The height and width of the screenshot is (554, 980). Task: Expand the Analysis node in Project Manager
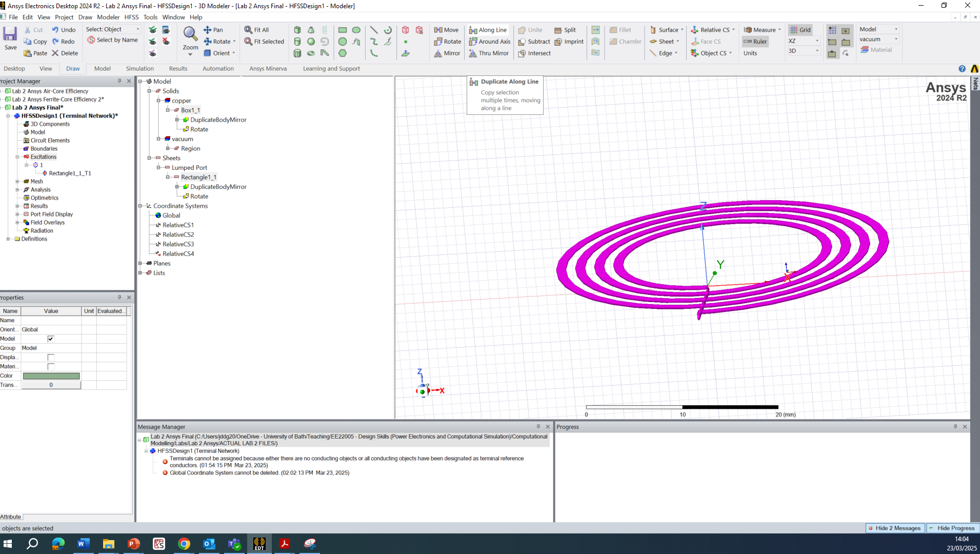17,190
